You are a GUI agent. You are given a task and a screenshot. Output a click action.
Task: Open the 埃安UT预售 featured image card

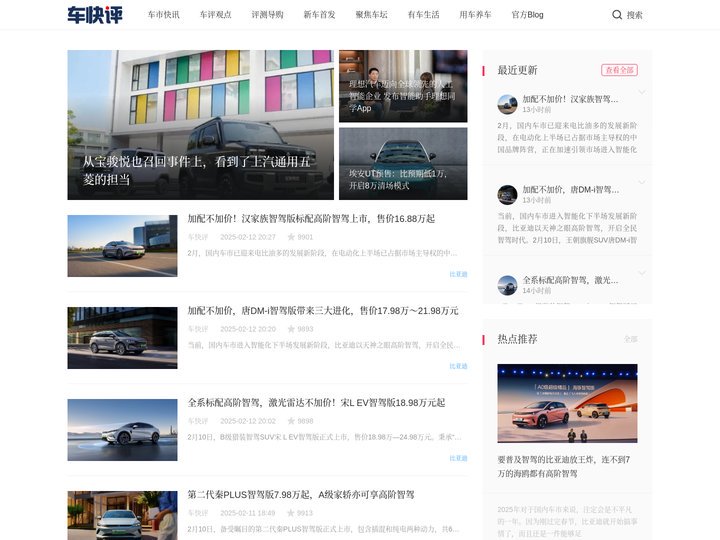403,164
